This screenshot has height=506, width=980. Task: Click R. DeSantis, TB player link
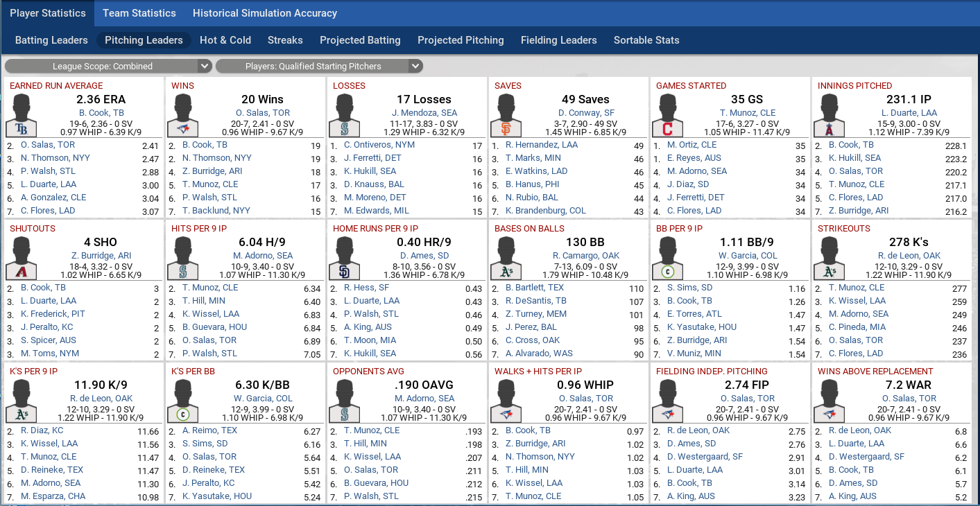[x=536, y=301]
